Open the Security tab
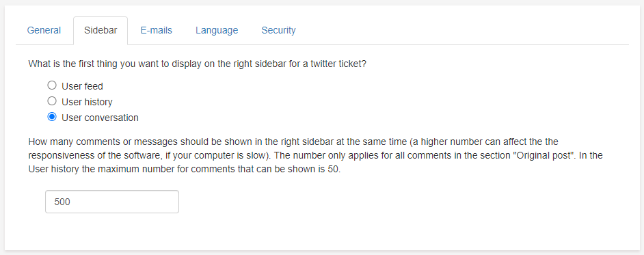This screenshot has width=644, height=255. pyautogui.click(x=278, y=30)
